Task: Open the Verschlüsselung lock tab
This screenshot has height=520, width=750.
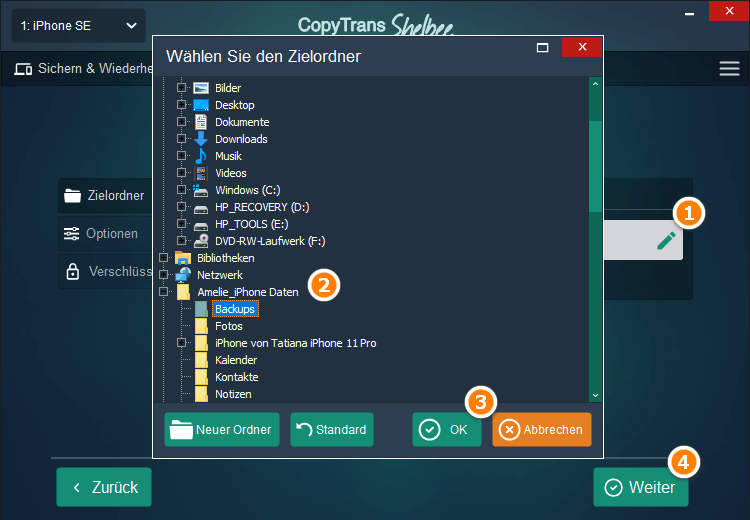Action: [105, 272]
